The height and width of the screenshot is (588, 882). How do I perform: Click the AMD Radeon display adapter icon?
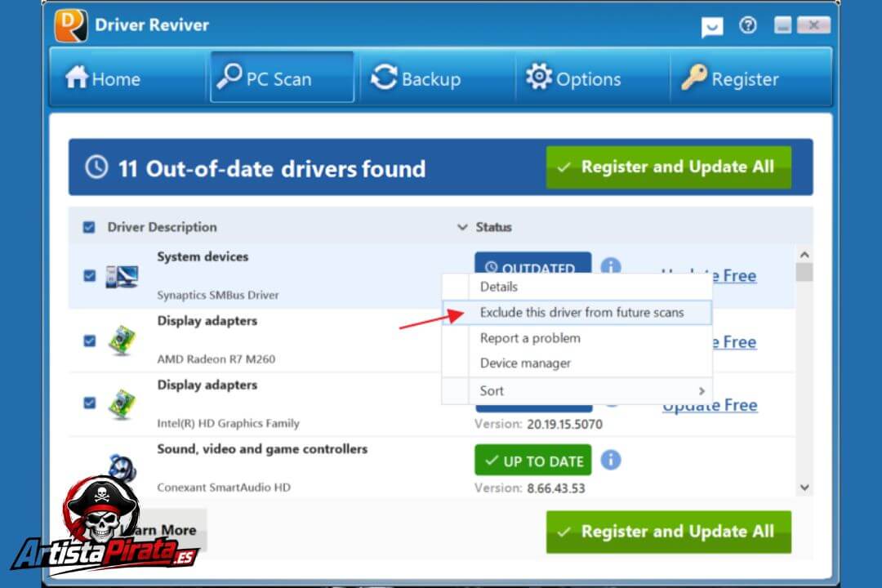click(x=122, y=341)
